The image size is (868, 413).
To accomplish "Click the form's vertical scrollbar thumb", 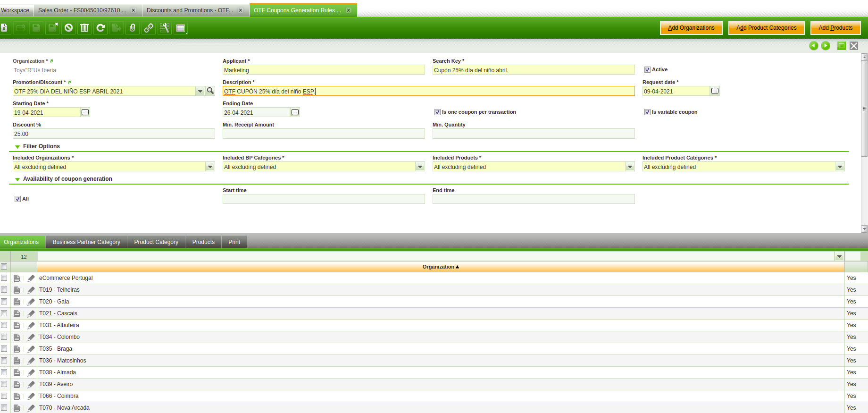I will (x=864, y=109).
